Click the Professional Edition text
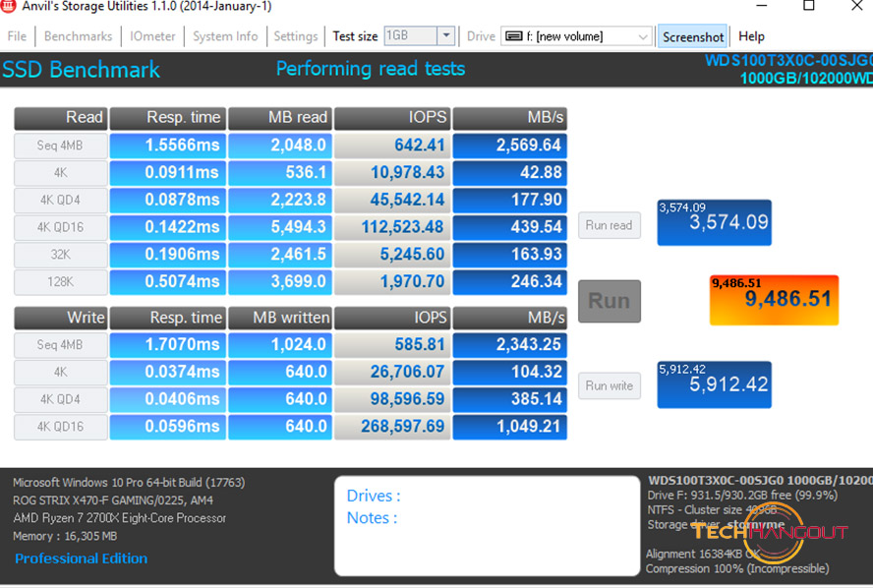 [82, 559]
